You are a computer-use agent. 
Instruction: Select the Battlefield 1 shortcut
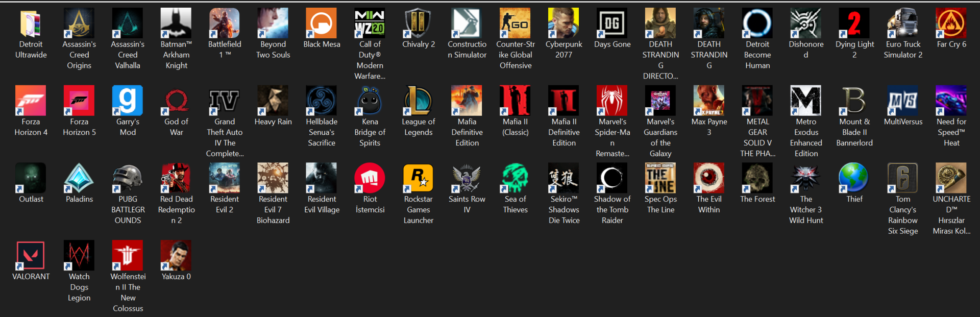pyautogui.click(x=225, y=23)
